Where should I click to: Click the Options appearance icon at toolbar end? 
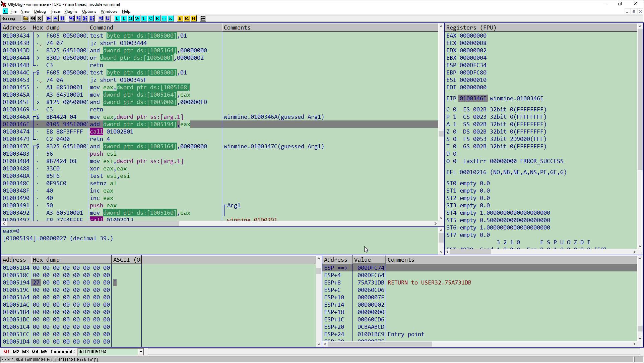pyautogui.click(x=203, y=18)
